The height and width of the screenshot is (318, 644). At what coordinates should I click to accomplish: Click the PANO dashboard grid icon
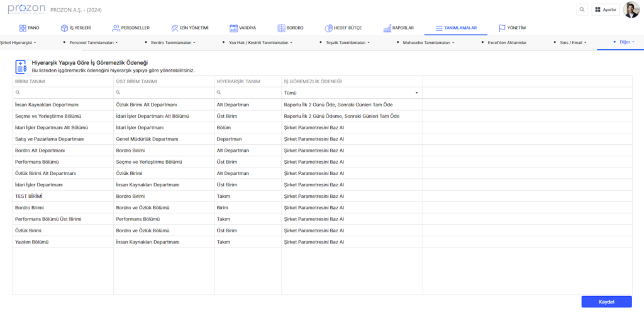23,28
